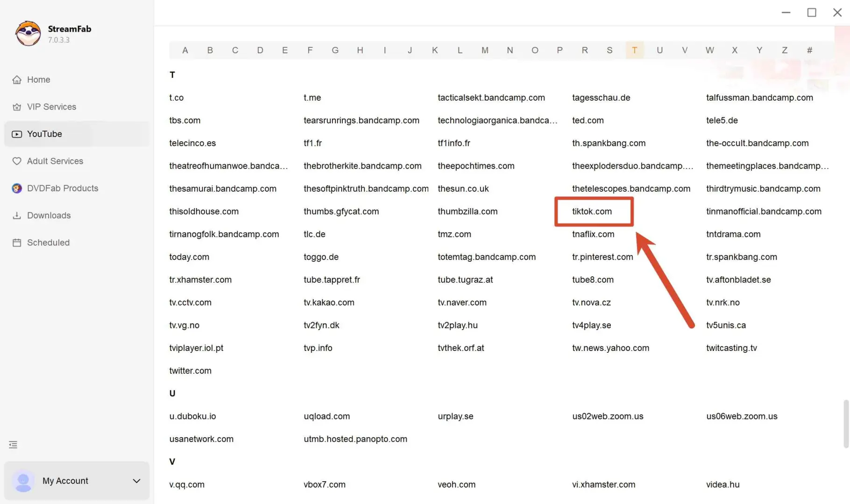The image size is (850, 504).
Task: Click the vertical scrollbar thumb
Action: click(x=846, y=424)
